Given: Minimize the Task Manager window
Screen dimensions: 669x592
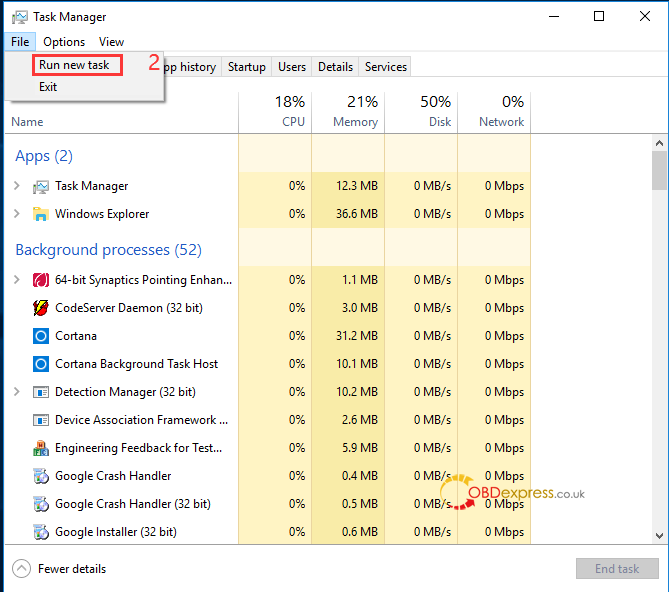Looking at the screenshot, I should click(x=554, y=17).
